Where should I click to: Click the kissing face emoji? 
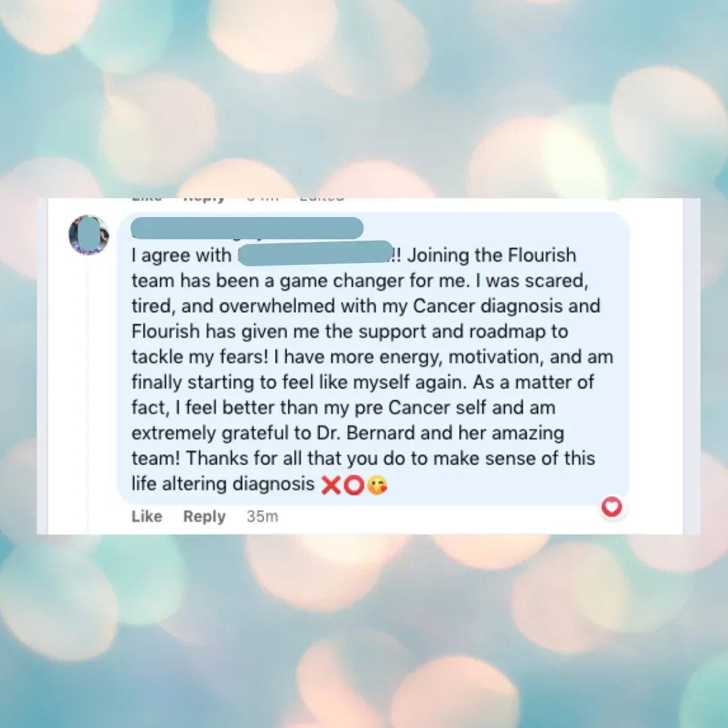point(377,485)
